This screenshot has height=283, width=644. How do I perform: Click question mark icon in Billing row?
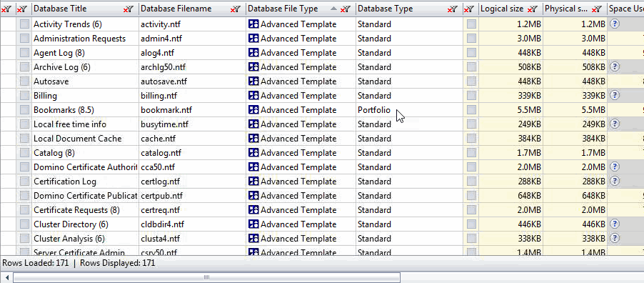pyautogui.click(x=614, y=96)
